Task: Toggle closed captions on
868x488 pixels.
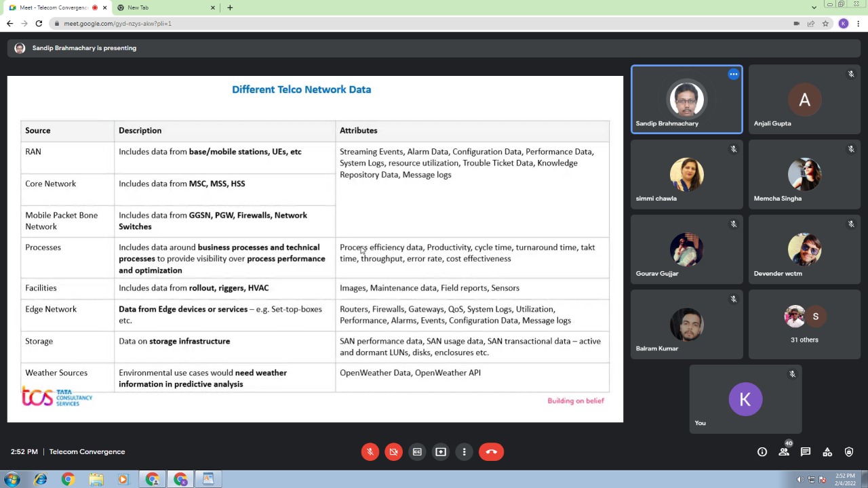Action: pos(417,451)
